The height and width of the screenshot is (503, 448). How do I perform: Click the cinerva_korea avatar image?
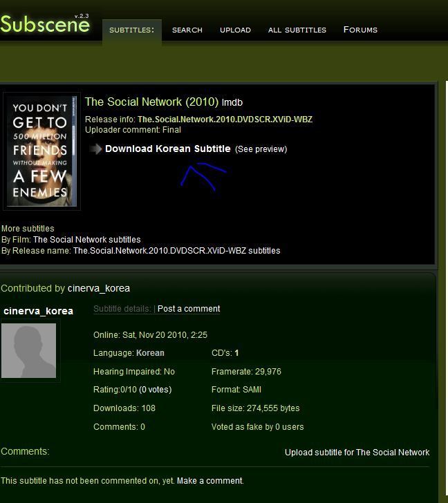coord(28,350)
